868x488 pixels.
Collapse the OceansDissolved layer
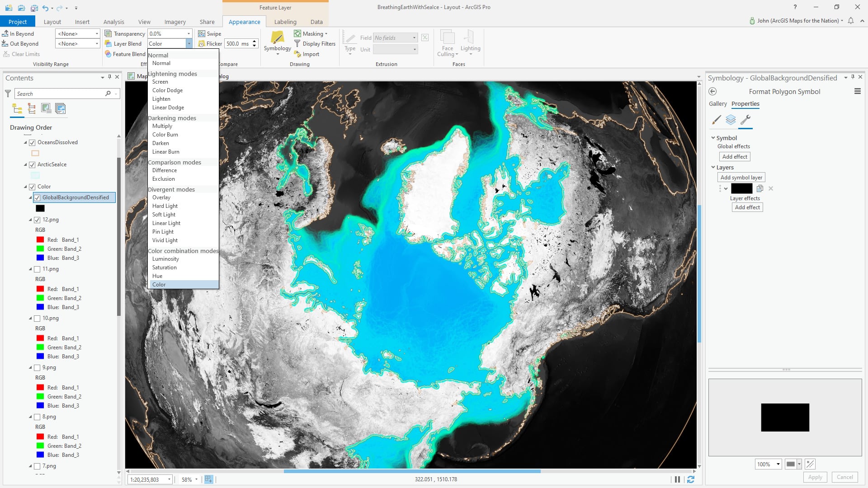pos(25,143)
